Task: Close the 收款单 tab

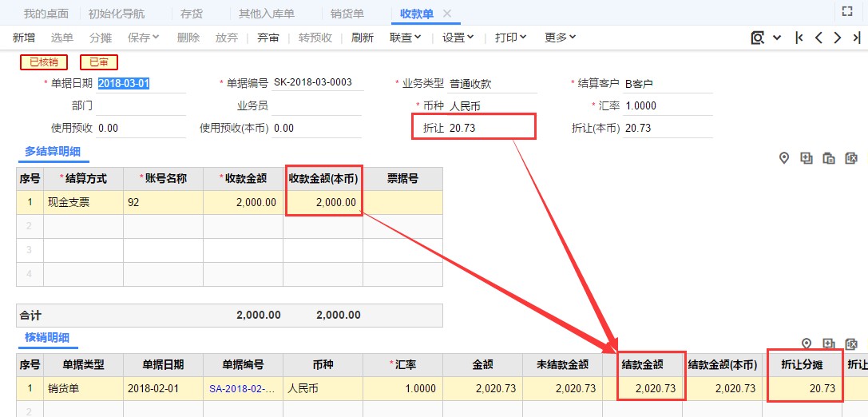Action: tap(447, 14)
